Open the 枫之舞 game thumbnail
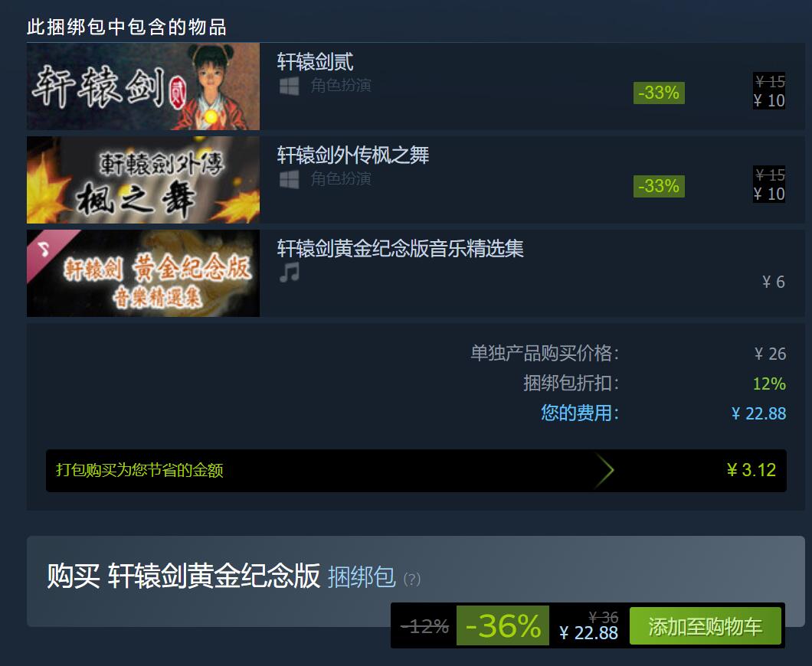The width and height of the screenshot is (812, 666). [x=143, y=180]
